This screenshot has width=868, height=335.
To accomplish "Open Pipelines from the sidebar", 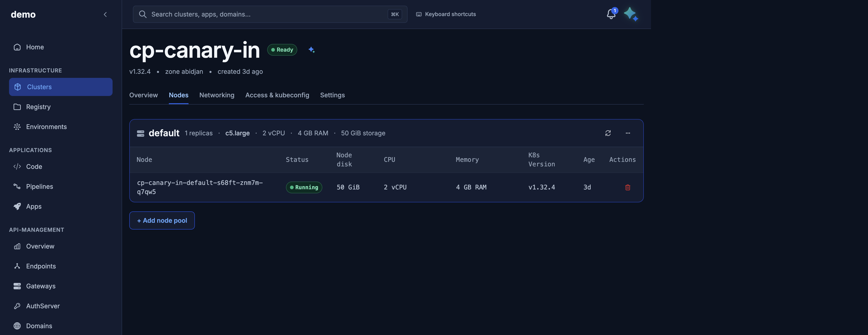I will coord(61,186).
